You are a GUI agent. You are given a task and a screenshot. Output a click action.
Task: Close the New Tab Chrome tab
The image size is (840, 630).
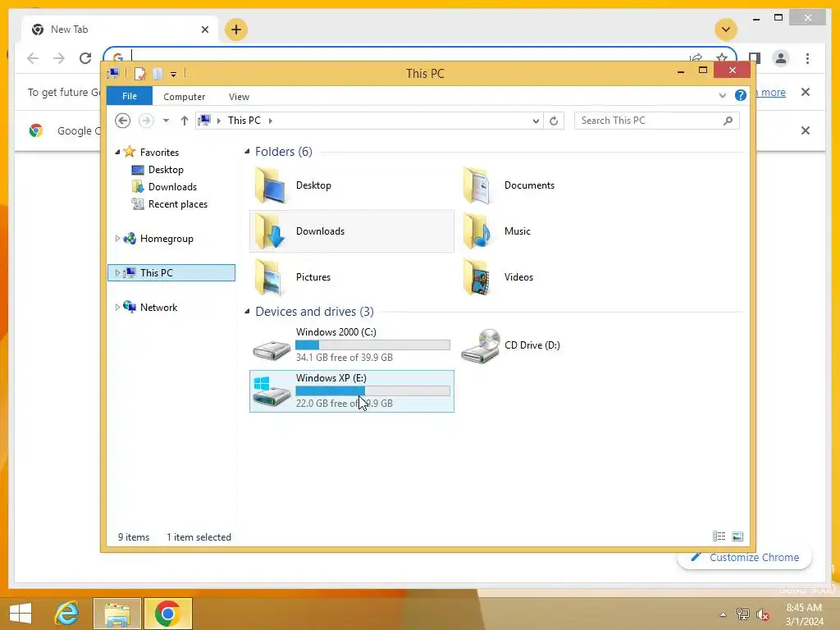204,30
